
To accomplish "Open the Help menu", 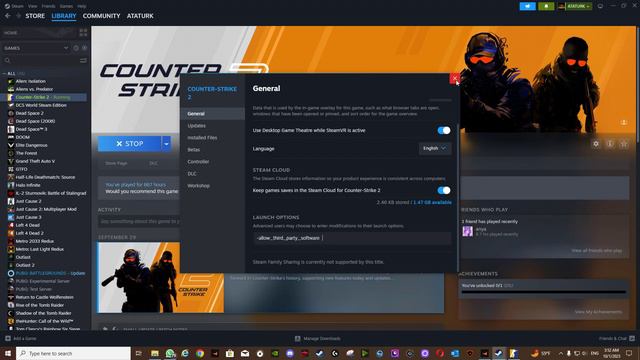I will [x=82, y=6].
